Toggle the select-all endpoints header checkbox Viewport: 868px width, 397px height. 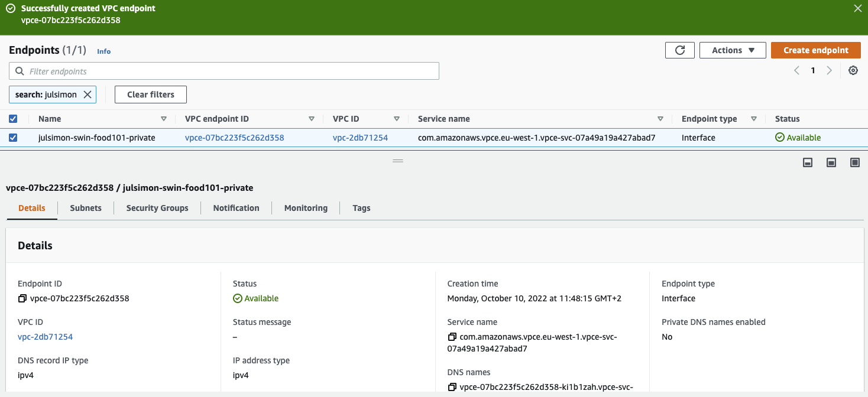click(x=13, y=119)
